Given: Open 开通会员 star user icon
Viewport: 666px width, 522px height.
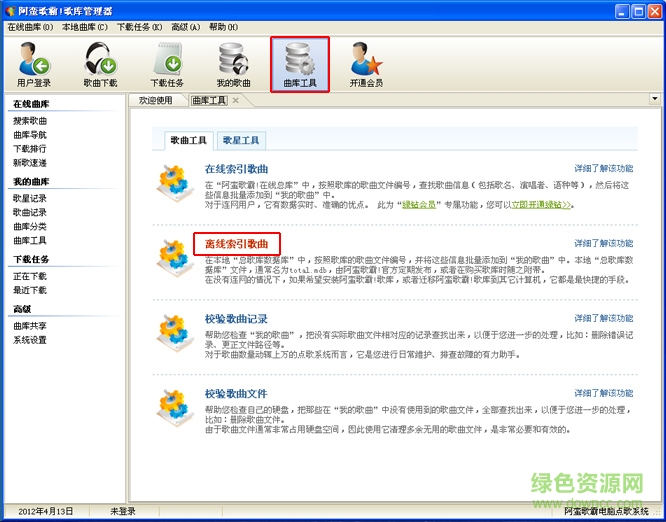Looking at the screenshot, I should click(366, 65).
